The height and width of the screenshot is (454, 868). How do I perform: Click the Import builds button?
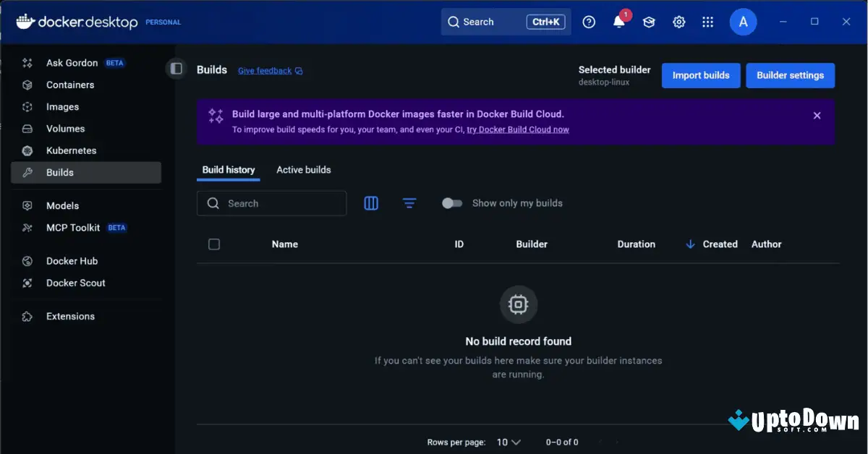point(700,75)
